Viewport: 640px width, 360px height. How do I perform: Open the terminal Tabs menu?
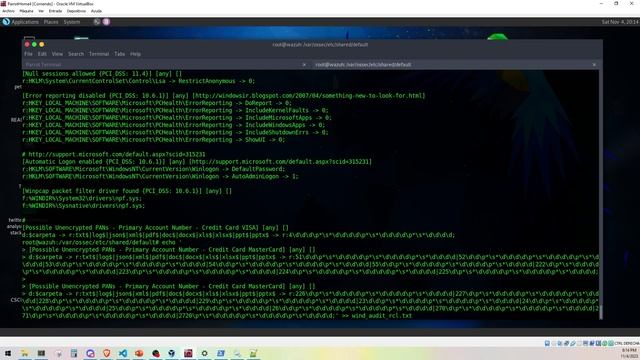pyautogui.click(x=120, y=54)
